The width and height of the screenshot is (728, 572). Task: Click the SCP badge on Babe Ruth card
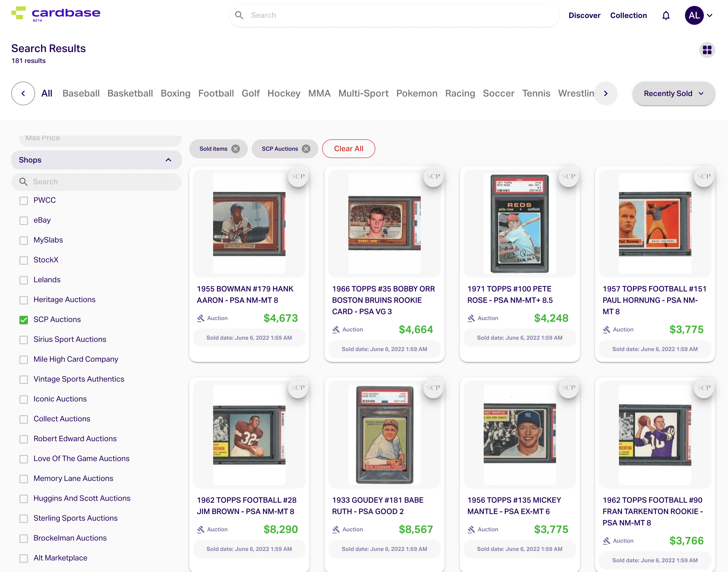click(x=433, y=388)
